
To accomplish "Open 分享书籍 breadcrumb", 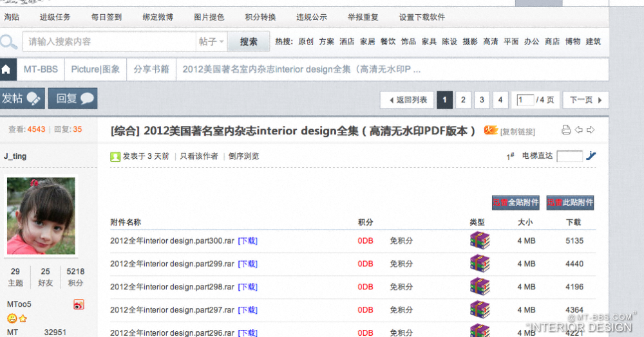I will click(151, 69).
